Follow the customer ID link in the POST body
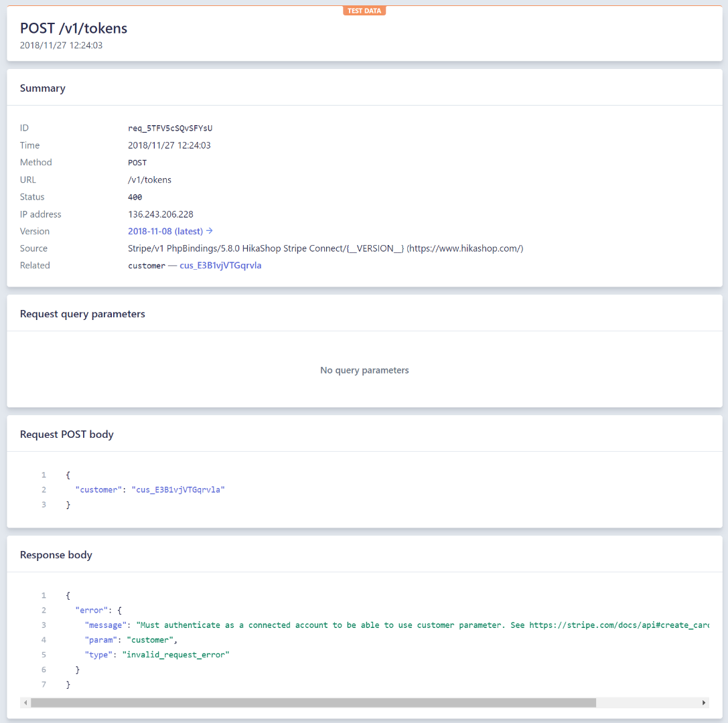This screenshot has width=728, height=723. 177,489
